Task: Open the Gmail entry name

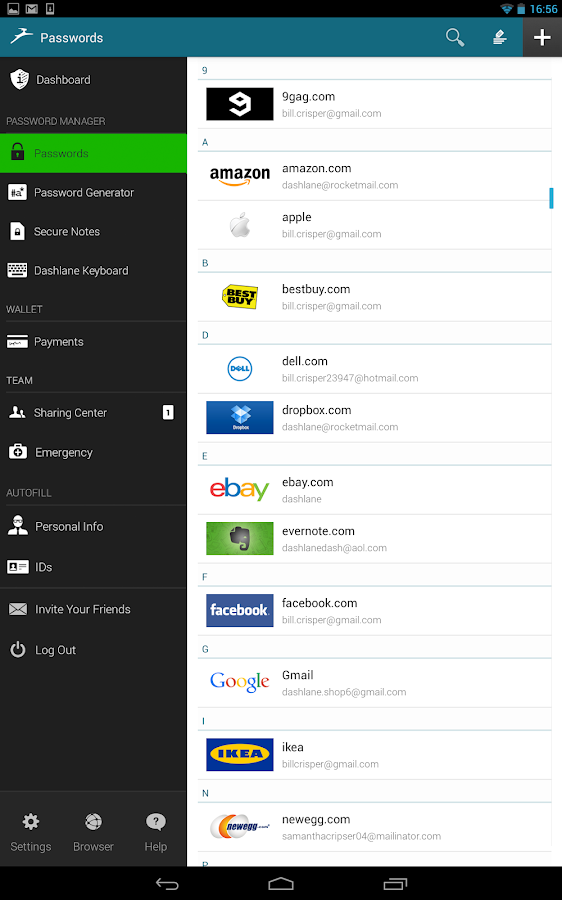Action: pos(297,675)
